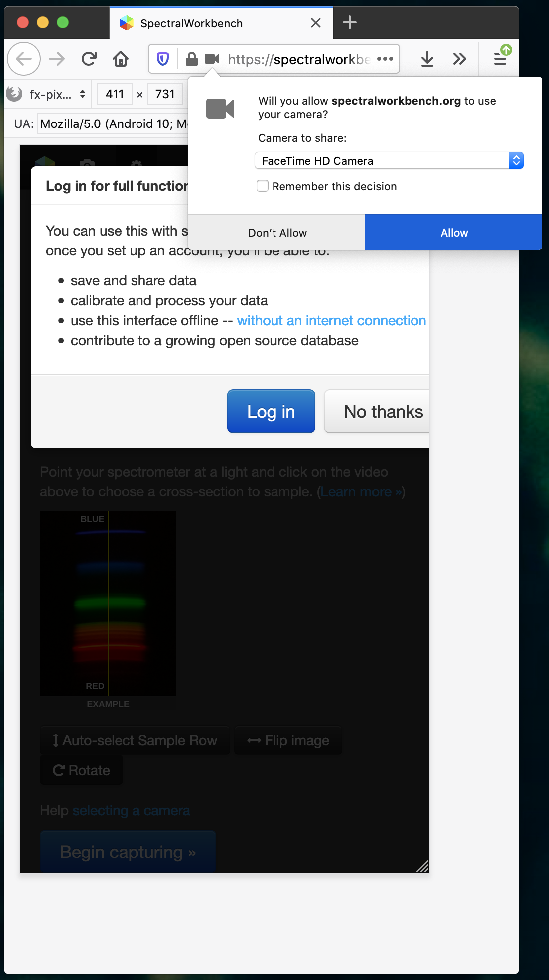Click the padlock site security icon

coord(191,59)
